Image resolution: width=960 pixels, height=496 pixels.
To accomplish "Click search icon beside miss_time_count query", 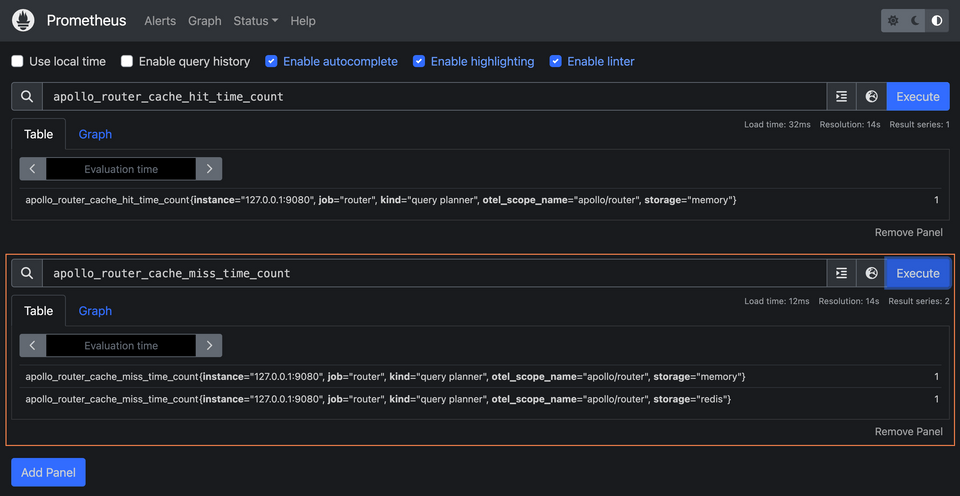I will (27, 273).
